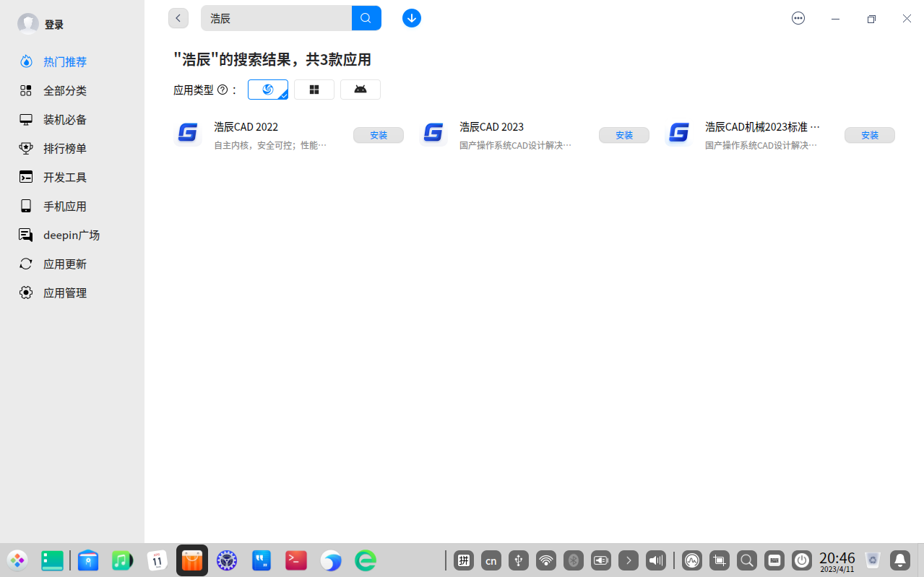Launch the Music player from the dock
The image size is (924, 577).
pos(122,560)
